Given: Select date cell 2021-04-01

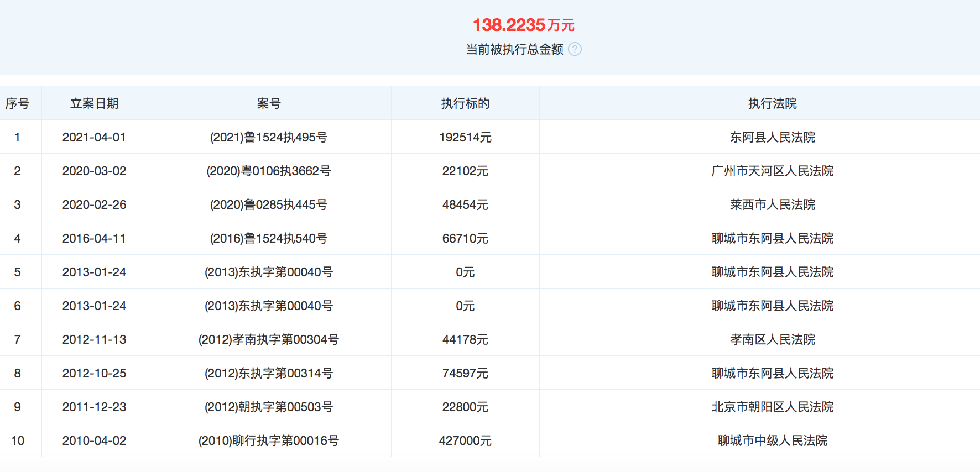Looking at the screenshot, I should point(94,137).
